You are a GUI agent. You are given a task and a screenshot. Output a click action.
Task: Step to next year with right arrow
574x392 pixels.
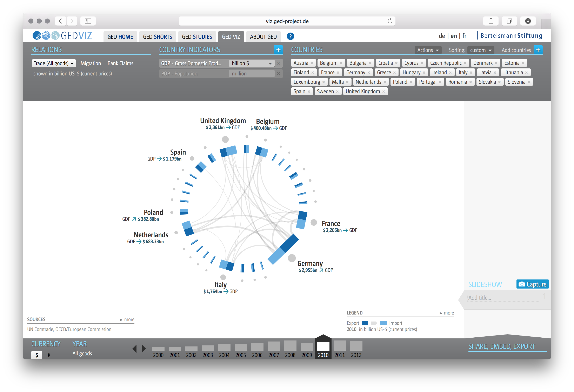[144, 349]
